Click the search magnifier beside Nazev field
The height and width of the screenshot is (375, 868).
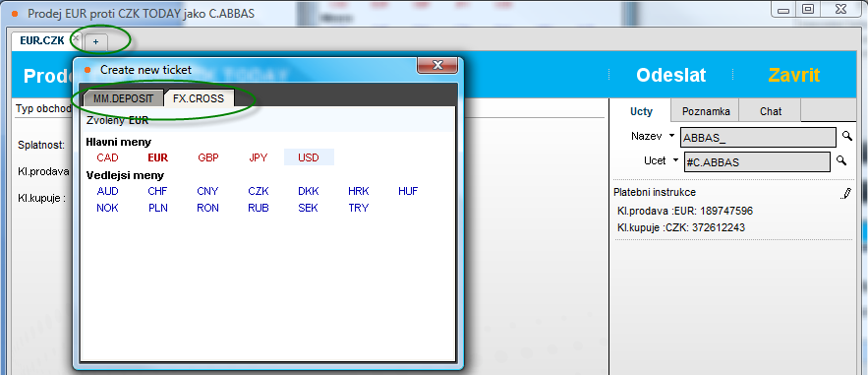[847, 136]
